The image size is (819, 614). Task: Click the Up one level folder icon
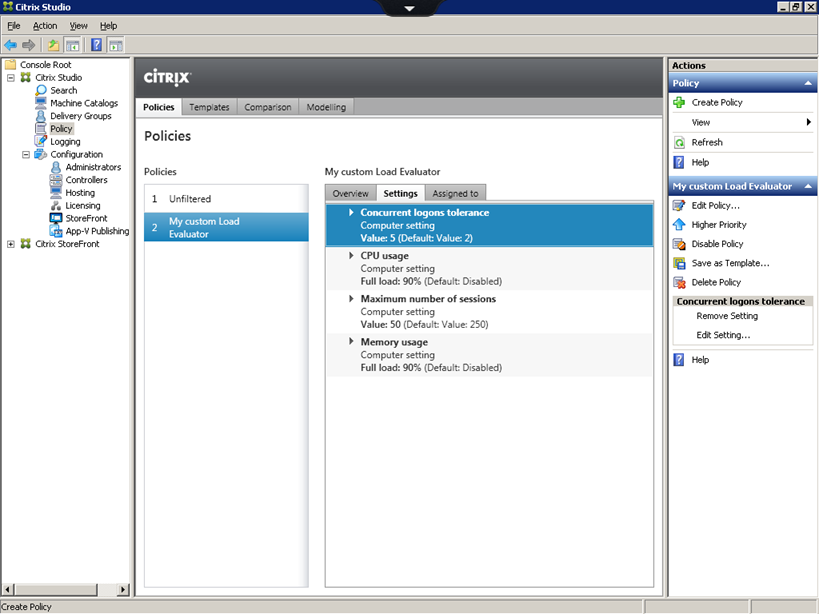point(53,45)
